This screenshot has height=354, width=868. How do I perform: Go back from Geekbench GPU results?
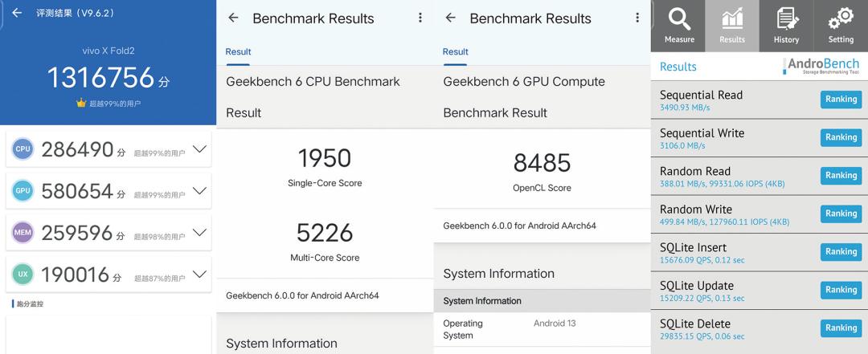click(x=450, y=18)
